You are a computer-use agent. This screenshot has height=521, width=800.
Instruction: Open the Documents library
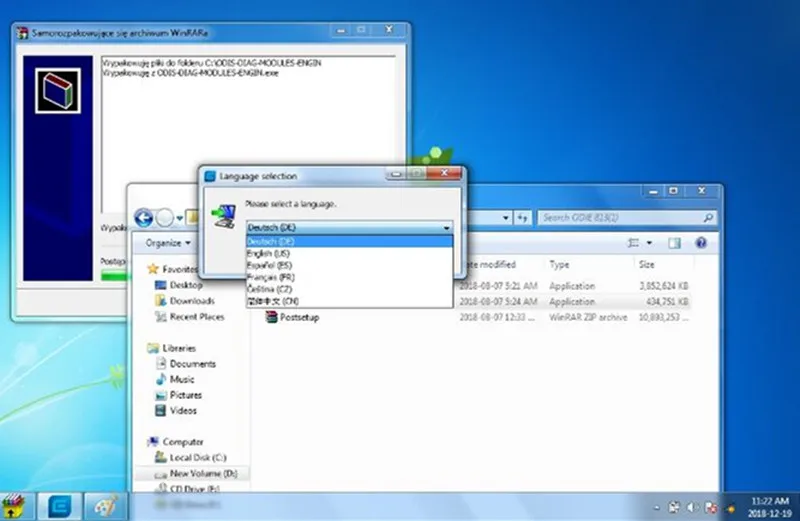186,364
